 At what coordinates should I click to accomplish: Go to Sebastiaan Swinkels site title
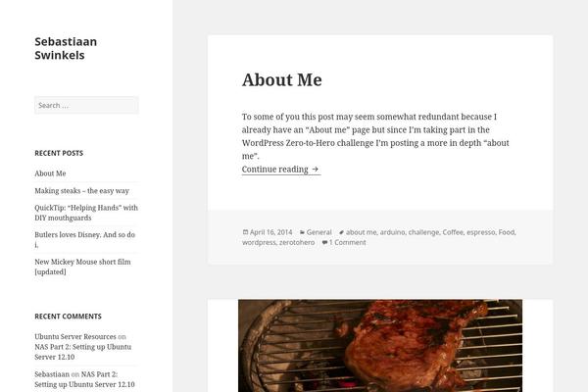[x=66, y=48]
